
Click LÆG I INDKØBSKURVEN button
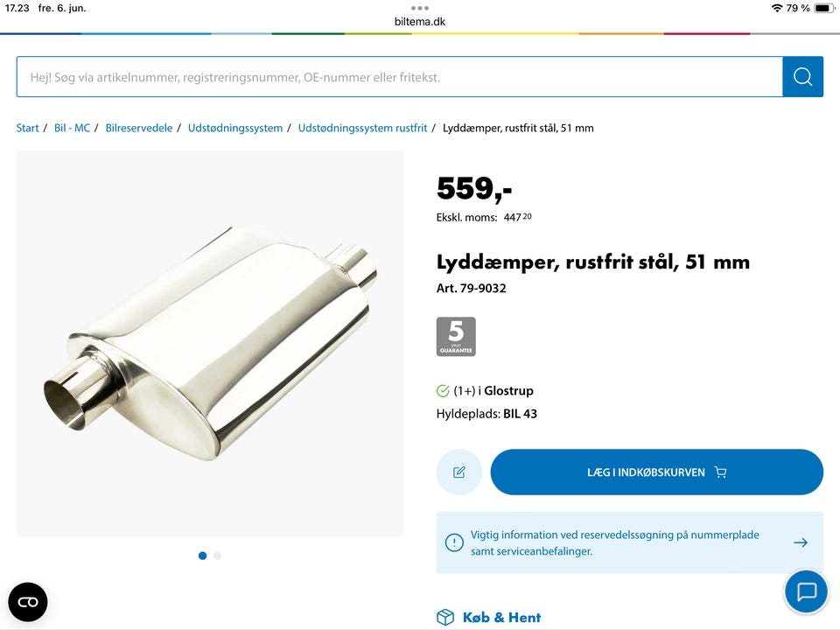coord(657,472)
